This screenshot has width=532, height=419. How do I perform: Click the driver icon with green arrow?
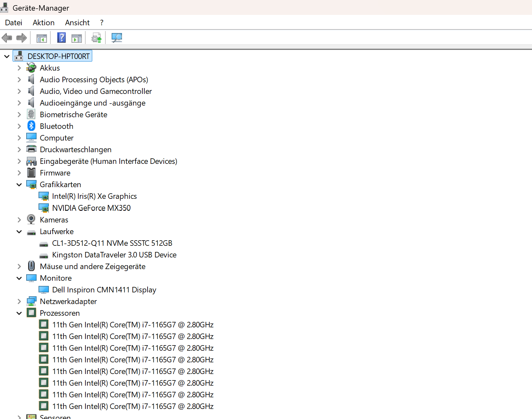(96, 38)
